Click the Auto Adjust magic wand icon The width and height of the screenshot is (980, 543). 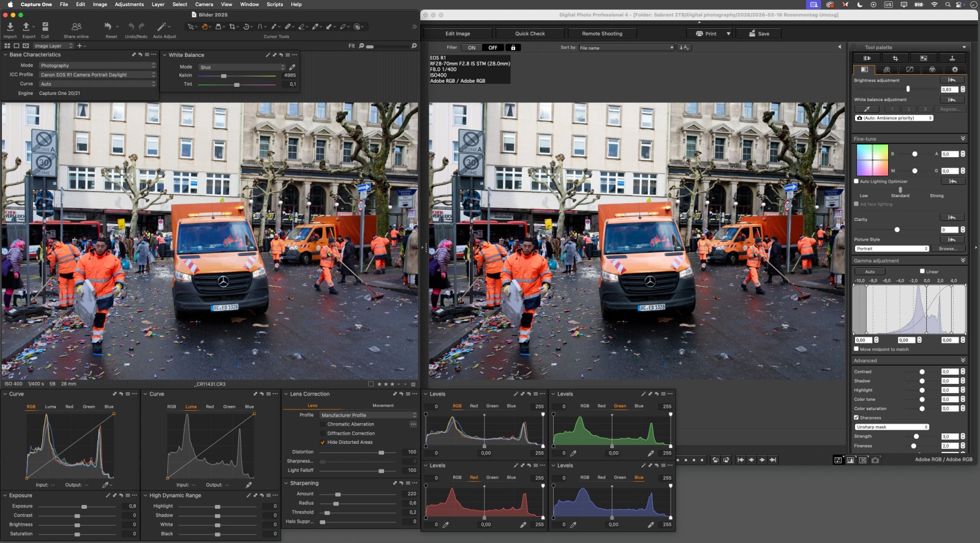(x=162, y=27)
